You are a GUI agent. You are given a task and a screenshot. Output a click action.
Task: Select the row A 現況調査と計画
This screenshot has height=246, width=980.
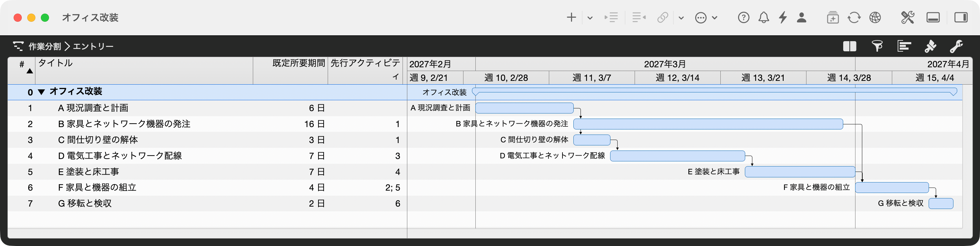tap(207, 108)
